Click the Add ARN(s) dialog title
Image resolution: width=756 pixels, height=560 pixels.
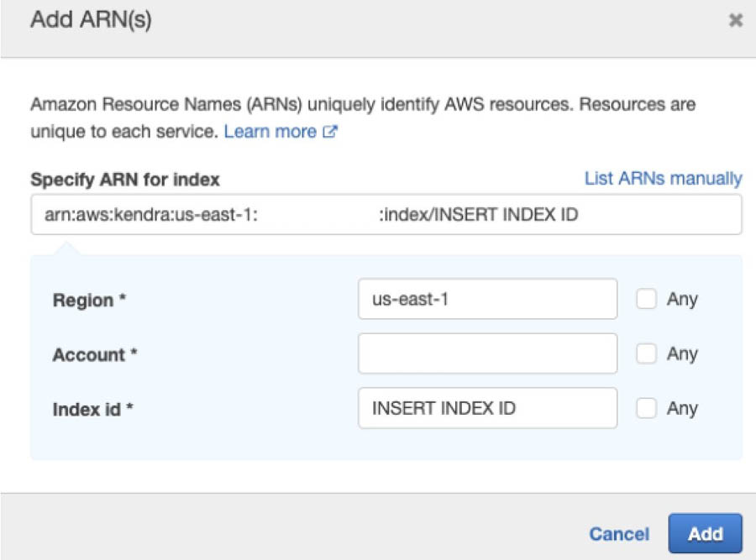91,20
